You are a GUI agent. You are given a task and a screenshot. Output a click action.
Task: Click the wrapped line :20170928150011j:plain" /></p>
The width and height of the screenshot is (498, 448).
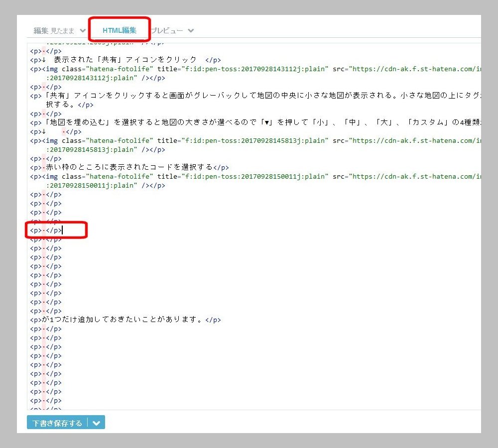click(106, 186)
